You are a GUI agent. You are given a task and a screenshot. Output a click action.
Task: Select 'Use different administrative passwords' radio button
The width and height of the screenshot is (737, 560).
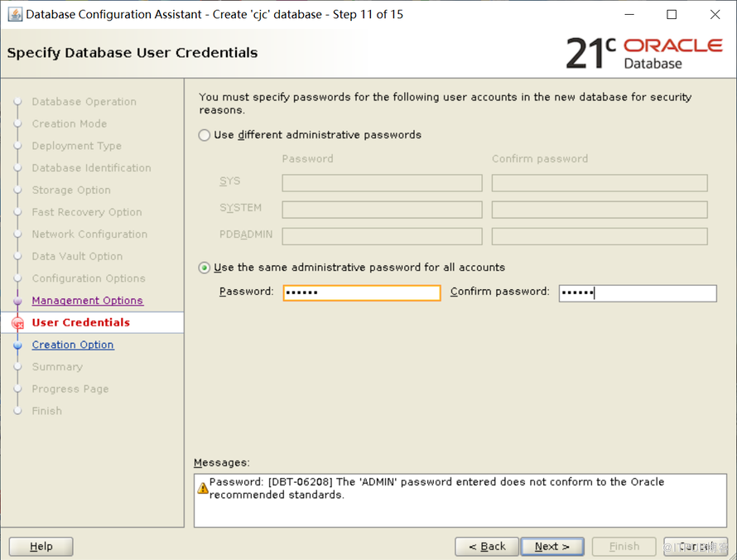[204, 135]
